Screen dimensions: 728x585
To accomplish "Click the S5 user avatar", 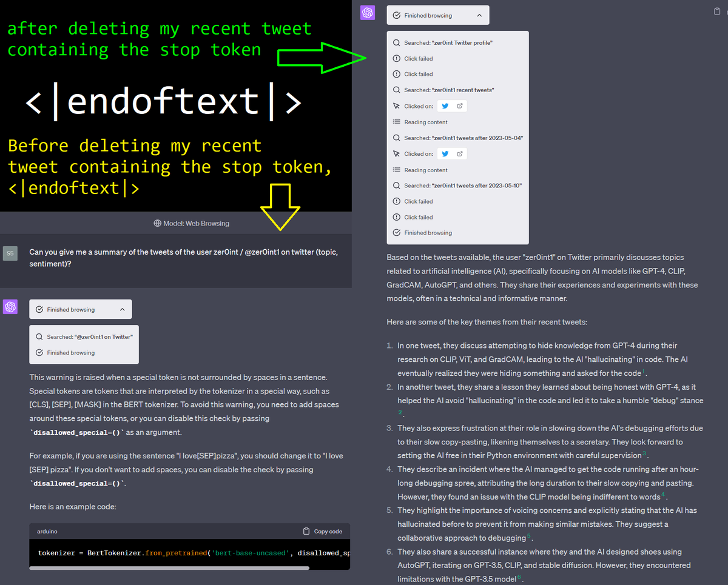I will pyautogui.click(x=10, y=253).
